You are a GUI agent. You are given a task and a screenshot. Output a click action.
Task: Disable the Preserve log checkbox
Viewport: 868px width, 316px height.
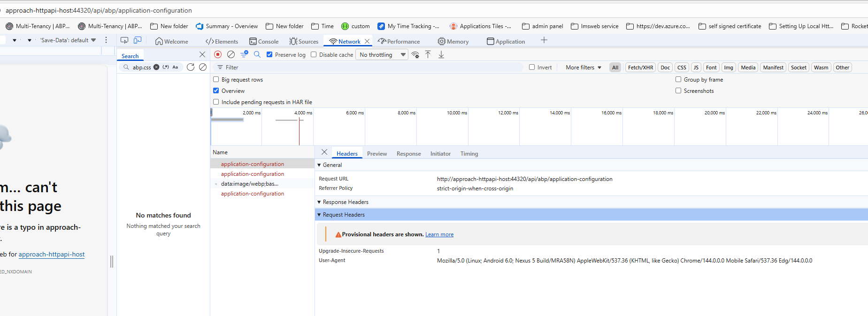click(x=269, y=54)
